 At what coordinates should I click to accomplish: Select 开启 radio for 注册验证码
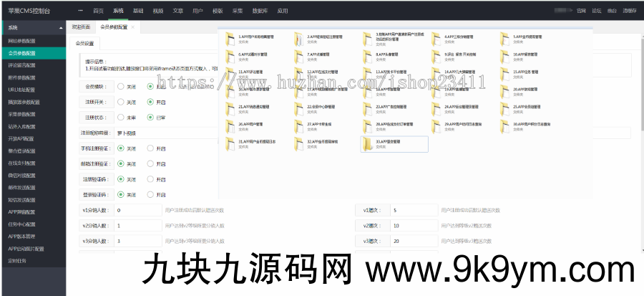click(150, 178)
